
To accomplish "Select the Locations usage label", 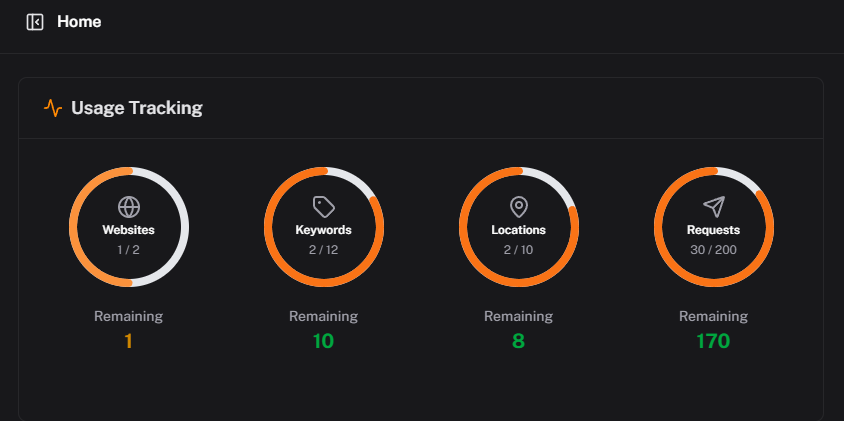I will 519,230.
